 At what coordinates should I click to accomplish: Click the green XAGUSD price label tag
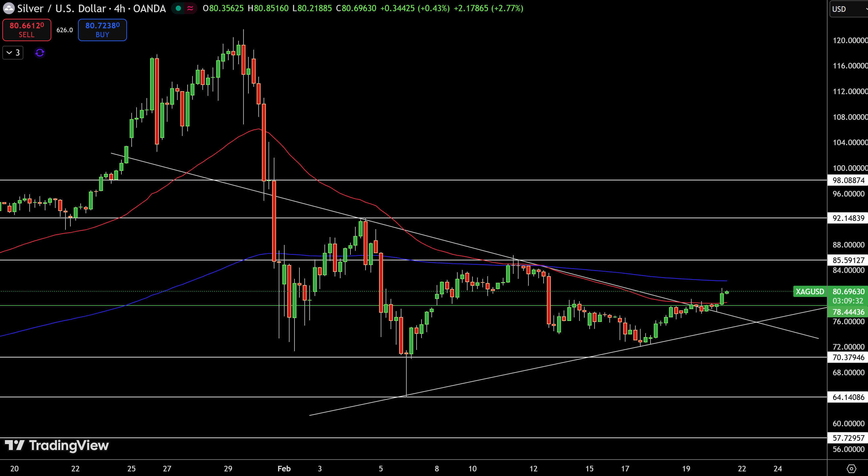click(x=810, y=291)
